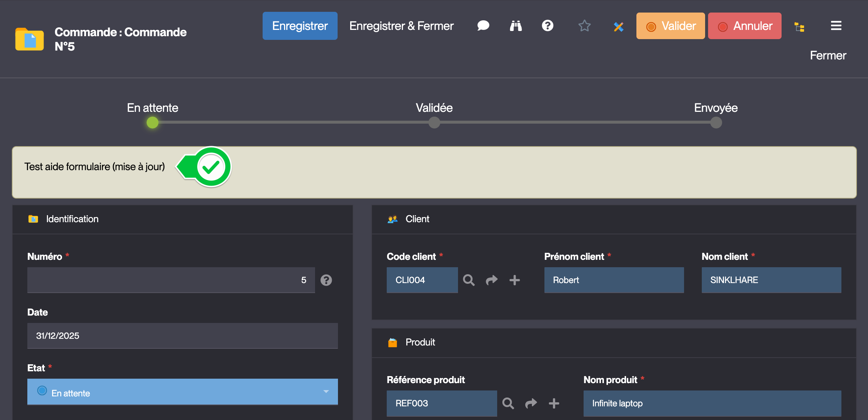This screenshot has width=868, height=420.
Task: Open the hamburger menu
Action: tap(836, 26)
